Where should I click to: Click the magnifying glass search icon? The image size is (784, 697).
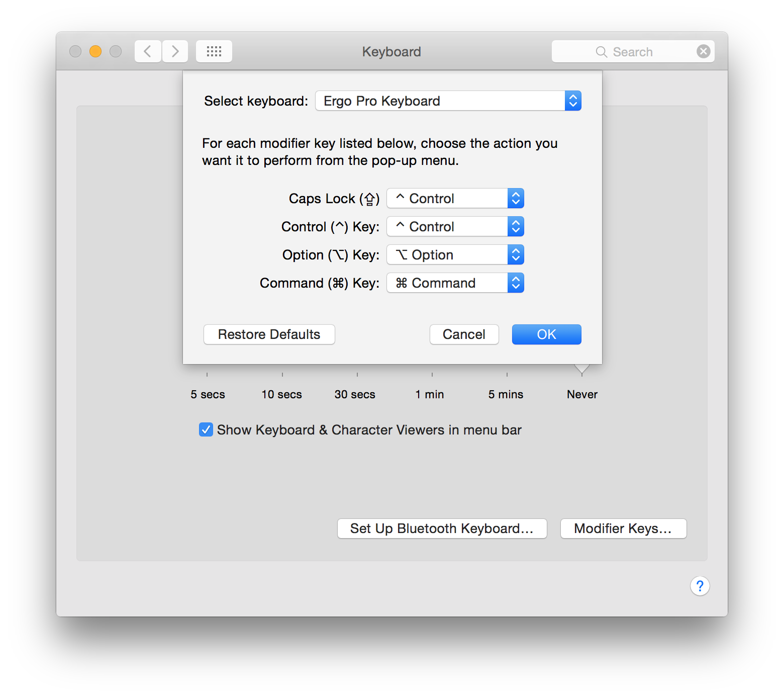click(601, 51)
